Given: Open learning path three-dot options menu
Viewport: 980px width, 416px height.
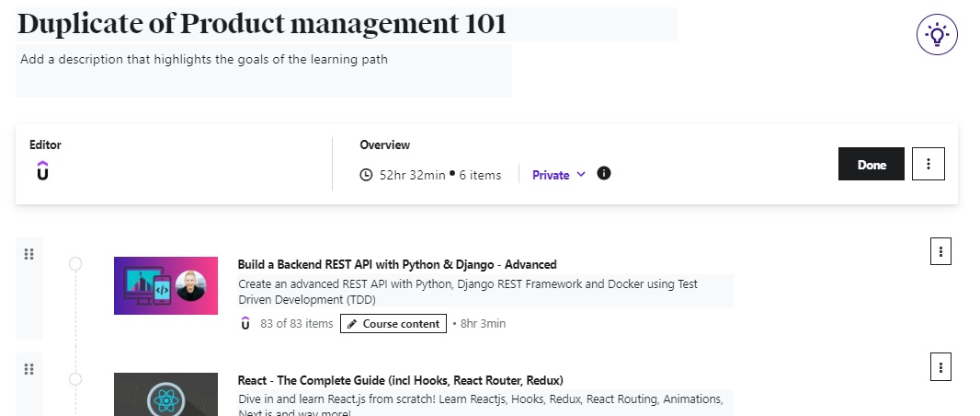Looking at the screenshot, I should pyautogui.click(x=928, y=164).
